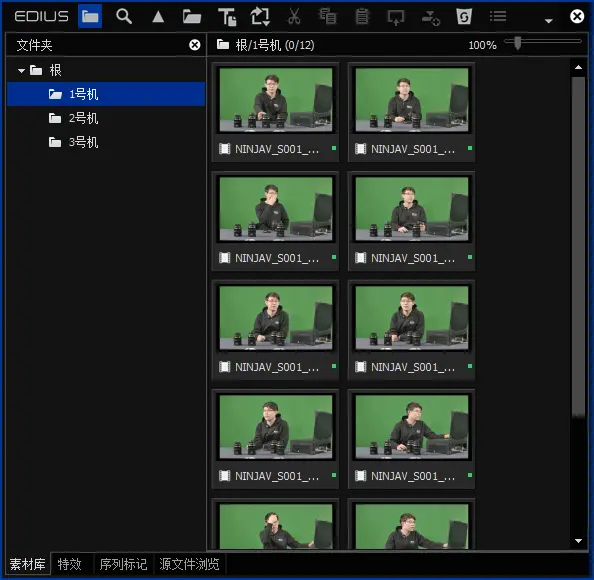This screenshot has width=594, height=580.
Task: Open the 源文件浏览 tab
Action: pyautogui.click(x=189, y=564)
